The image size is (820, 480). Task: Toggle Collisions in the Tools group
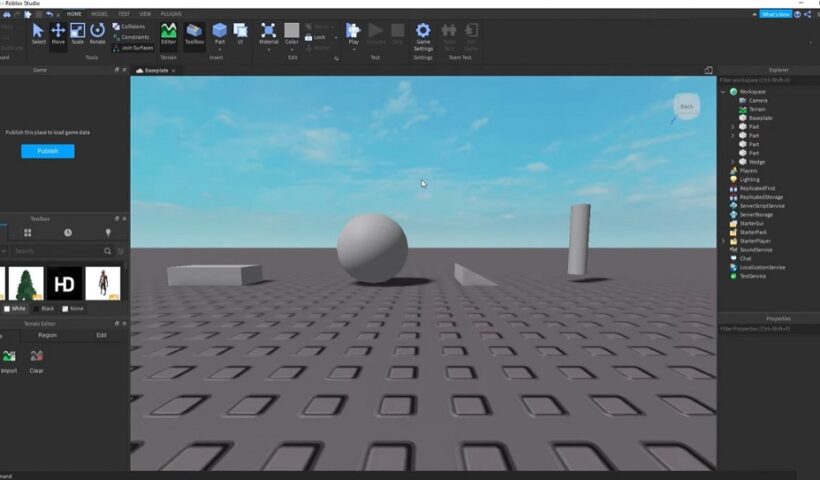(129, 27)
